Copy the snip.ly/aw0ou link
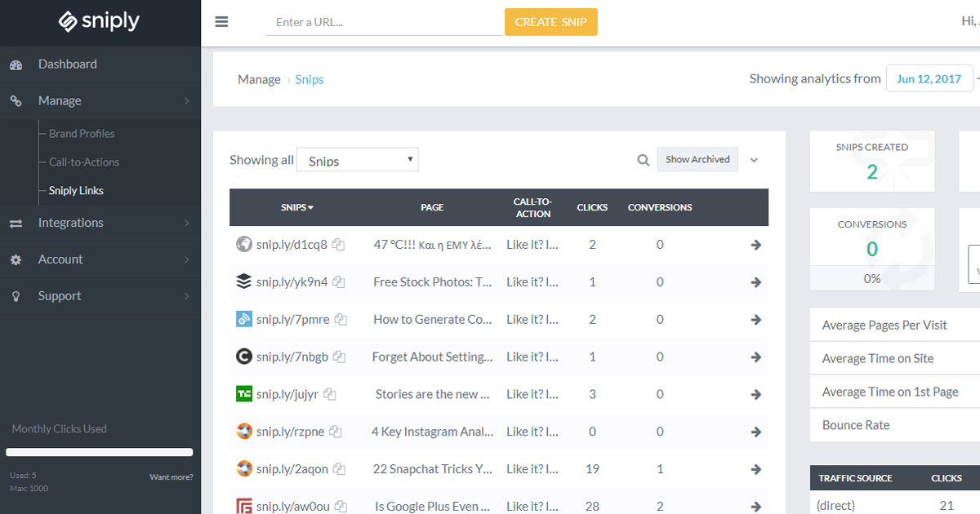980x514 pixels. 341,507
